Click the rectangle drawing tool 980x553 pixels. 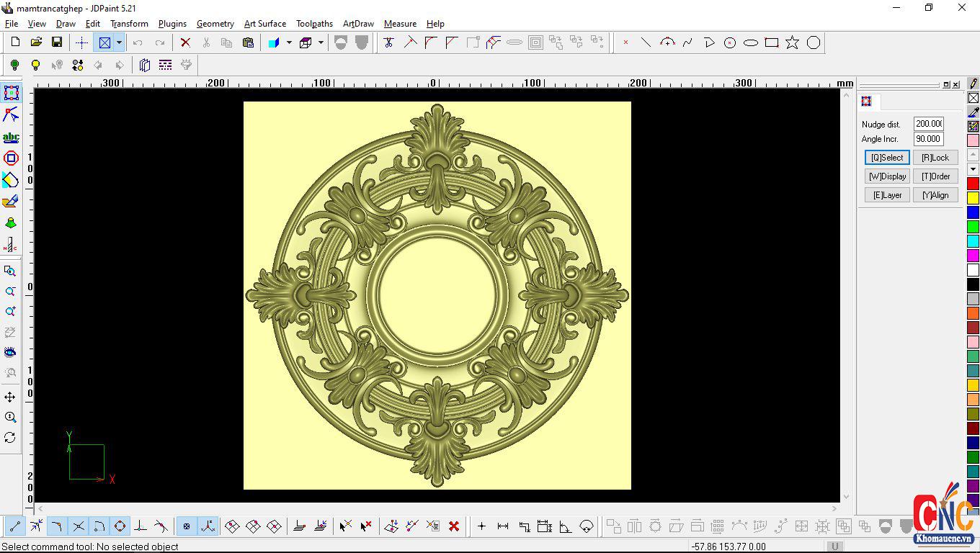coord(771,42)
